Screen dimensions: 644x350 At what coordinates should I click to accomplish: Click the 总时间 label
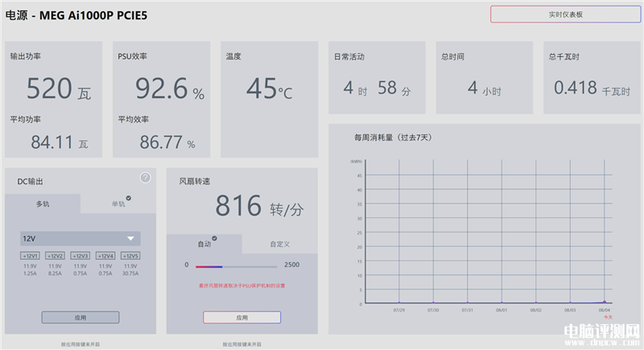(452, 56)
